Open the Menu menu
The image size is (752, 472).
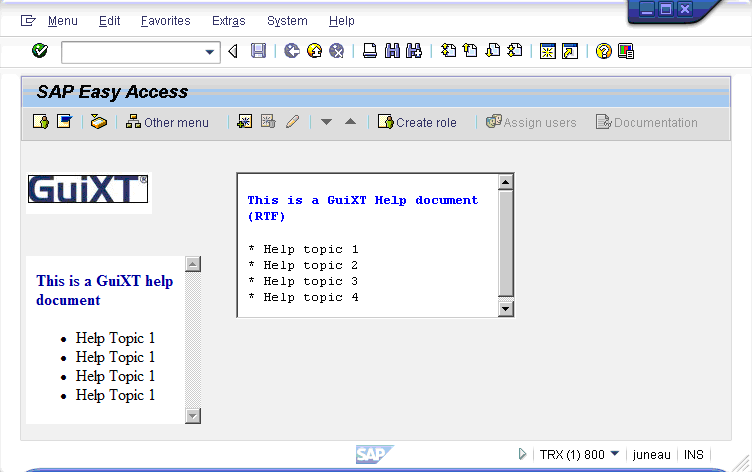(x=62, y=21)
